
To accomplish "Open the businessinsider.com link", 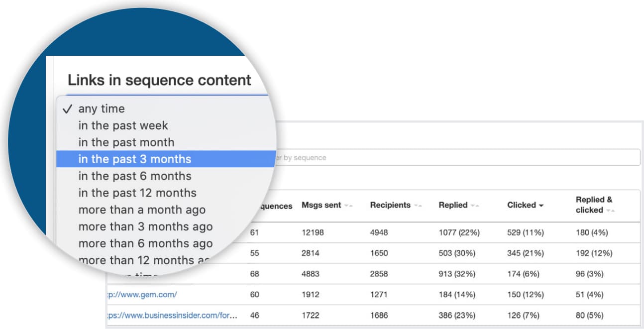I will pyautogui.click(x=172, y=315).
